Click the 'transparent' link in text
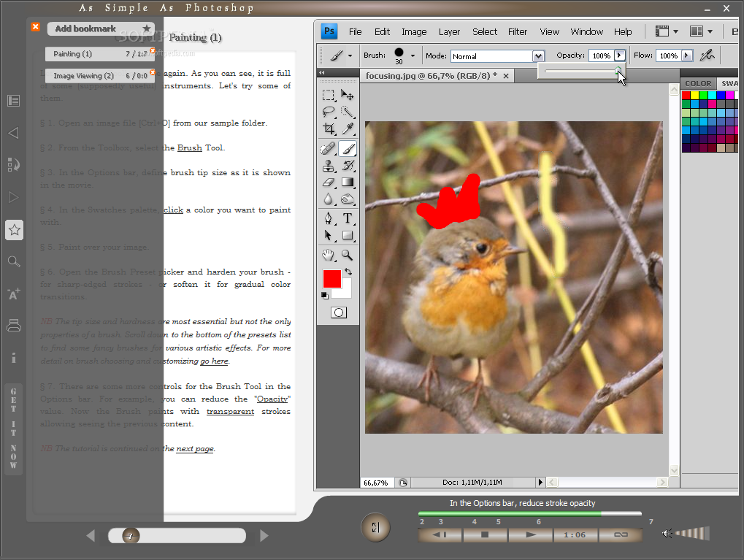Image resolution: width=744 pixels, height=560 pixels. [x=230, y=412]
